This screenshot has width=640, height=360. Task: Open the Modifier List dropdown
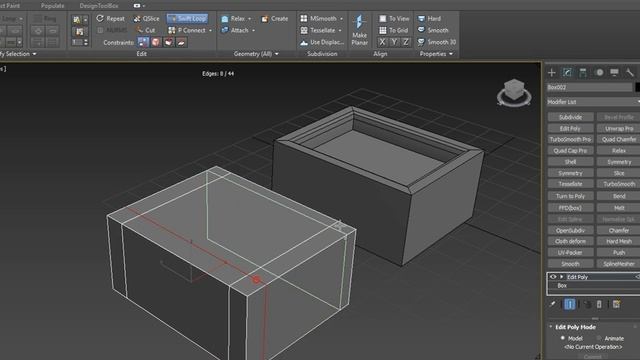click(x=593, y=102)
